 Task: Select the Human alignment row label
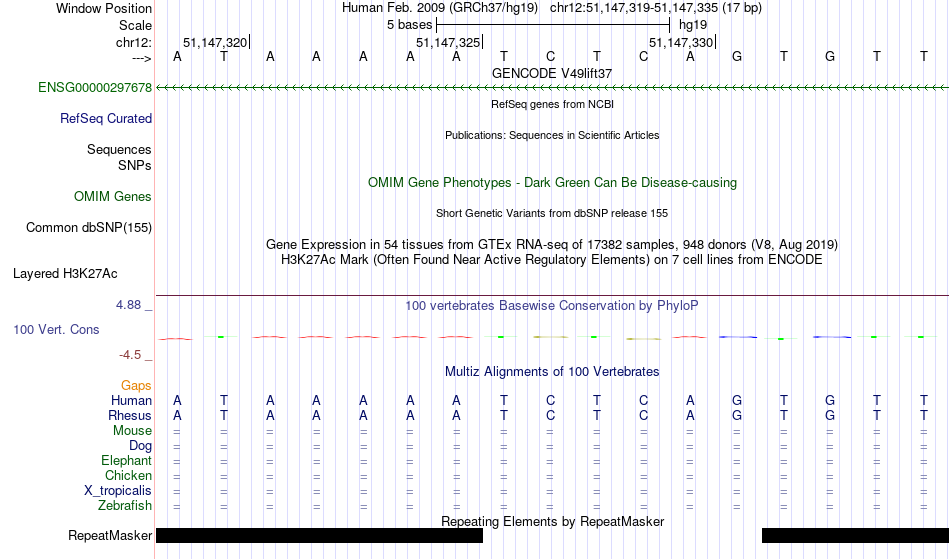click(131, 400)
